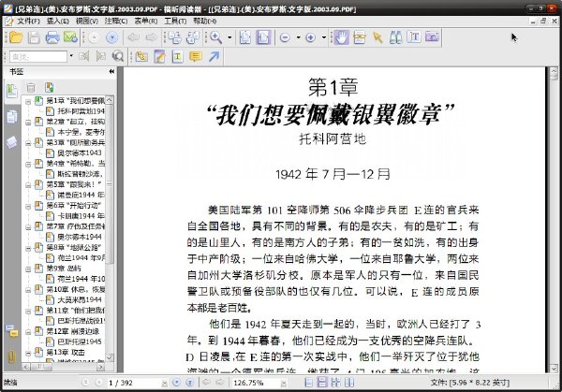Print the document via printer icon
This screenshot has width=562, height=392.
click(x=52, y=37)
